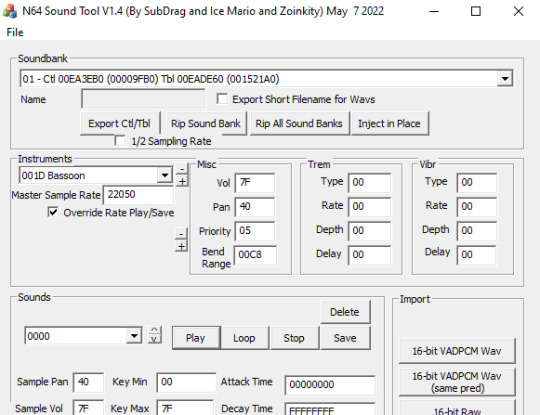Click the Vibr Type field
Screen dimensions: 540x415
click(477, 182)
